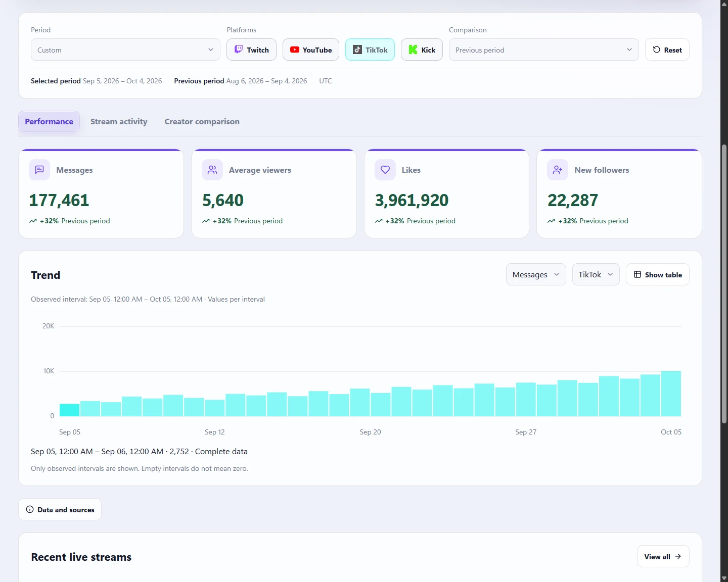Click the Observed interval description text
728x582 pixels.
coord(148,299)
